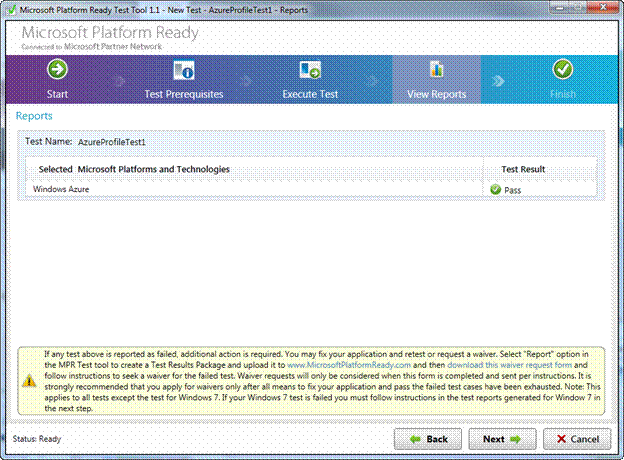This screenshot has height=460, width=624.
Task: Click the app icon in title bar
Action: (x=12, y=10)
